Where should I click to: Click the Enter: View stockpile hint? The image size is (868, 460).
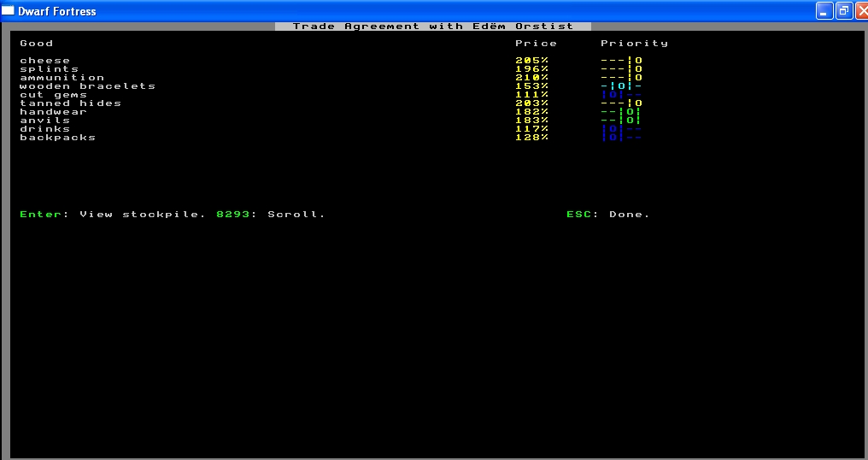pos(113,215)
